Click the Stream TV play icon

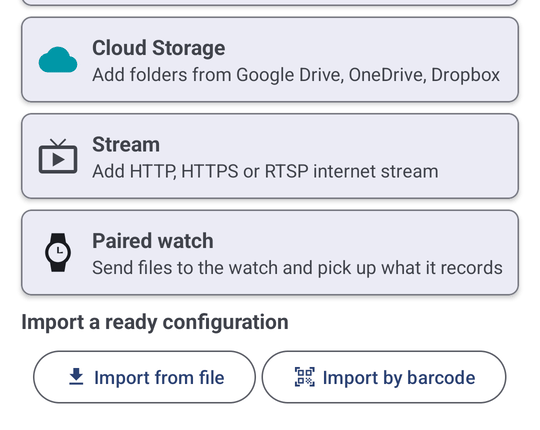(x=58, y=156)
